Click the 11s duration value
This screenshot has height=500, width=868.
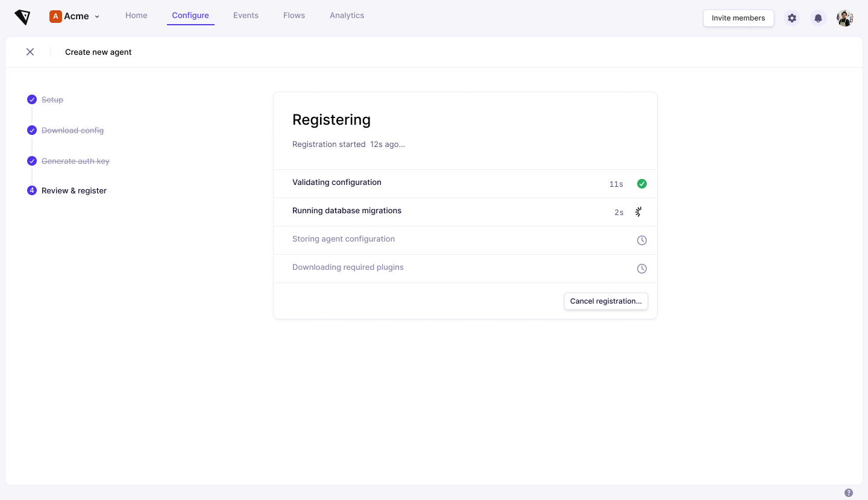tap(616, 184)
